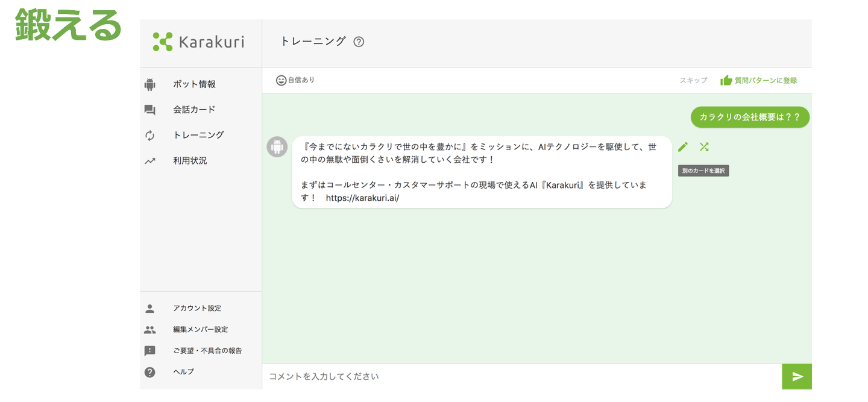
Task: Click the ヘルプ link in sidebar
Action: point(183,372)
